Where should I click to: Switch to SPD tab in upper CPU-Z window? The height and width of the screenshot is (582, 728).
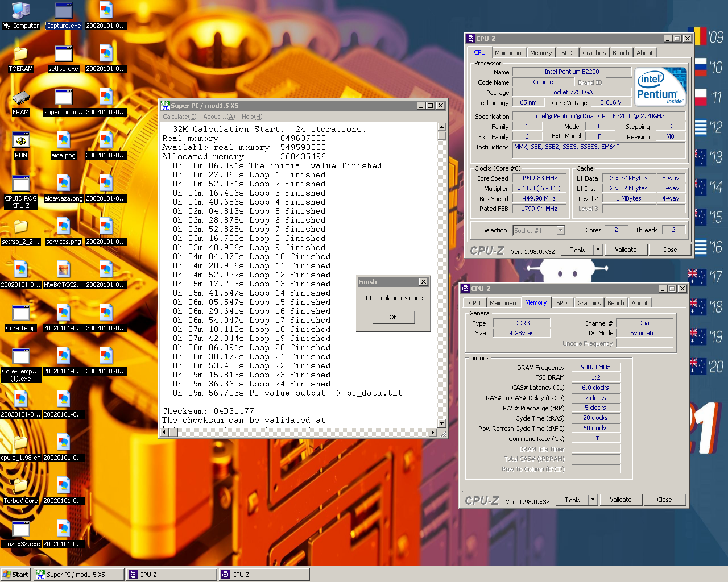(567, 53)
